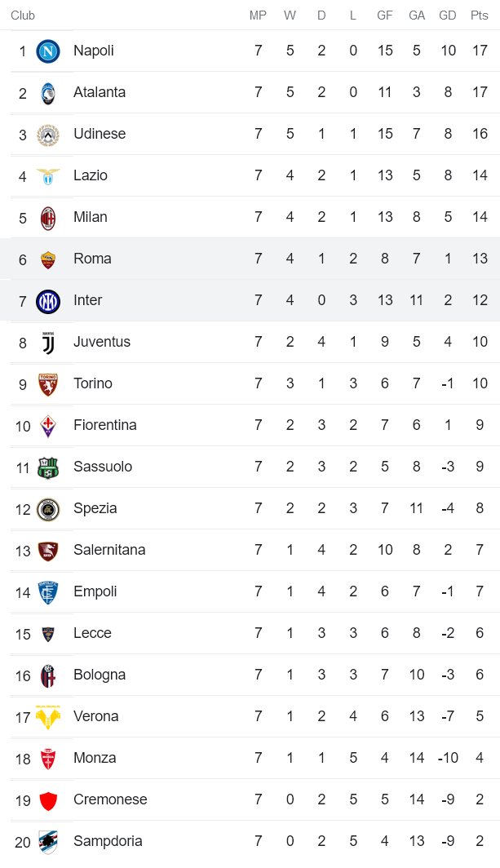Viewport: 500px width, 868px height.
Task: Select the Fiorentina violet crest
Action: [48, 426]
